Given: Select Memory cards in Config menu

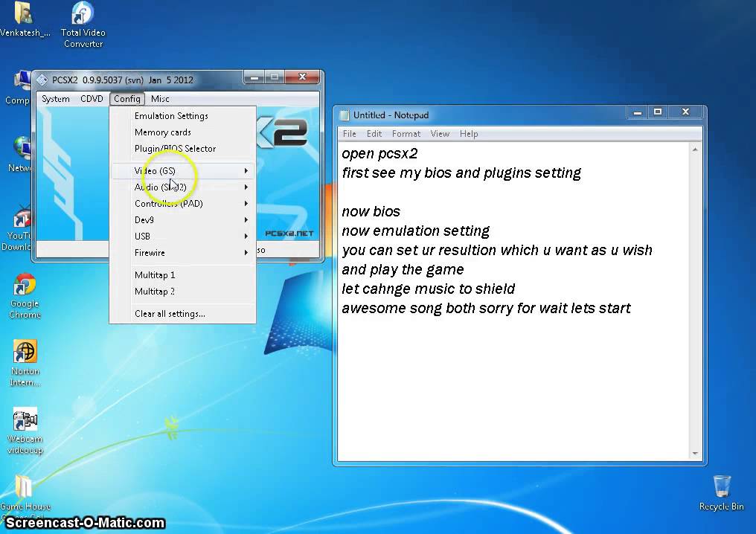Looking at the screenshot, I should [x=183, y=132].
